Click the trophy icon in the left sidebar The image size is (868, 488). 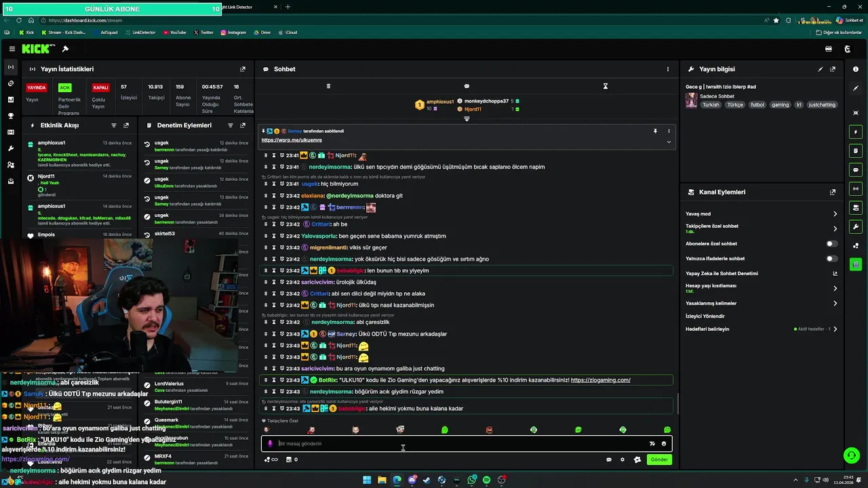point(11,116)
